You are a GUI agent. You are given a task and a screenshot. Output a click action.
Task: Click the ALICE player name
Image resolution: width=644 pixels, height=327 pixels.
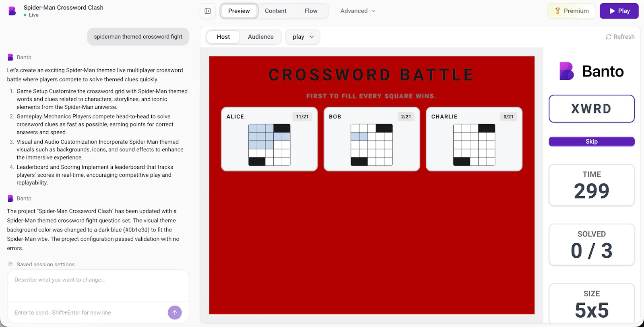point(235,117)
